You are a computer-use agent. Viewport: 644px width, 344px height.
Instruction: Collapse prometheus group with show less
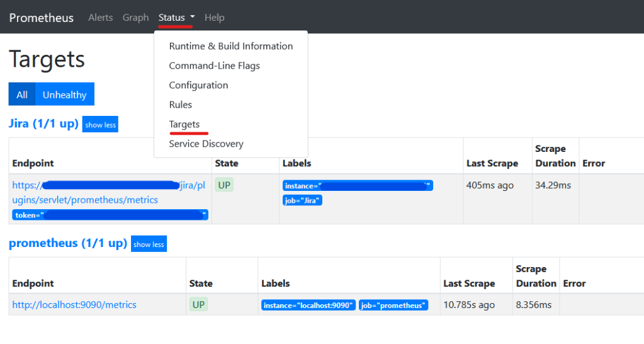pyautogui.click(x=149, y=244)
